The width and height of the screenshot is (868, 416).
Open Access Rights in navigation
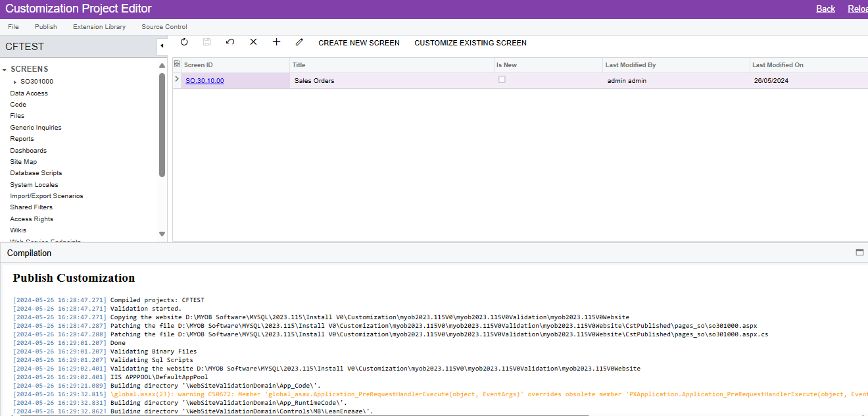(x=32, y=219)
